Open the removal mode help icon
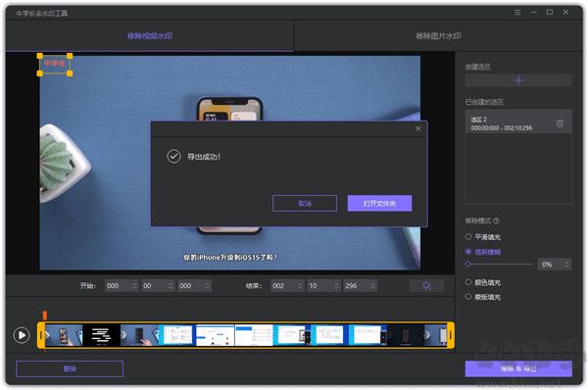This screenshot has width=588, height=390. (497, 220)
